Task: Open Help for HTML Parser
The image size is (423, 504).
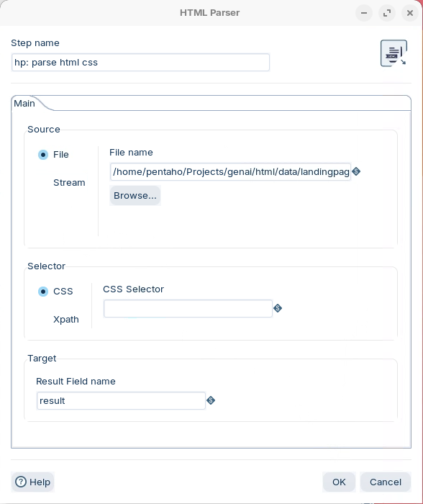Action: (x=33, y=482)
